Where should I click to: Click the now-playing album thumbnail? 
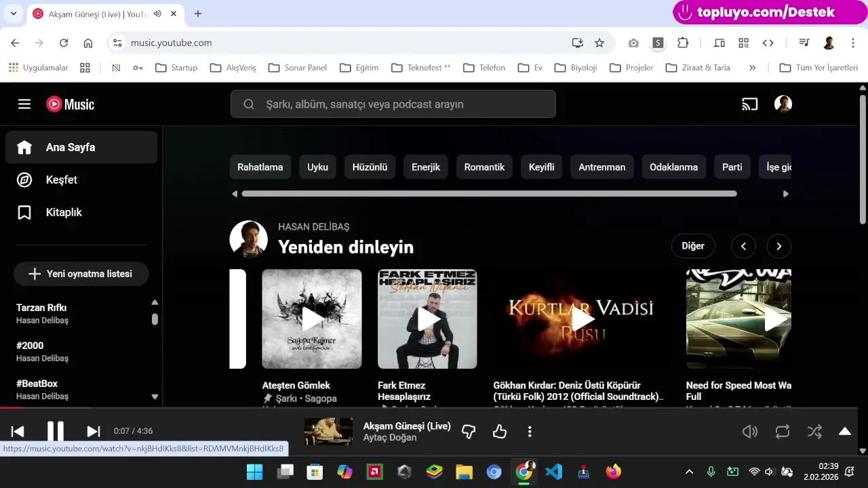pyautogui.click(x=328, y=431)
